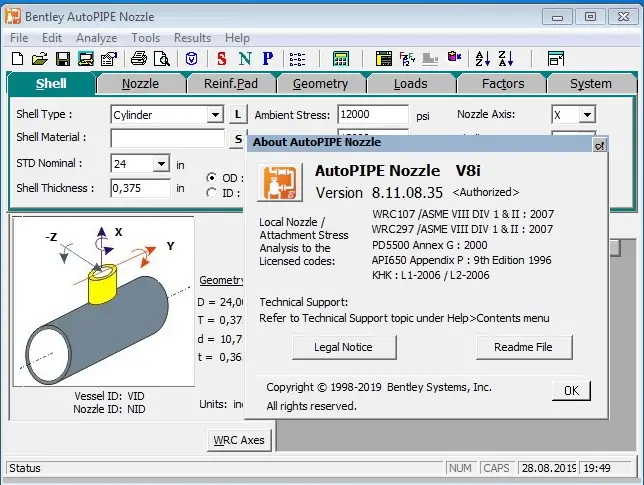Image resolution: width=644 pixels, height=485 pixels.
Task: Switch to the Nozzle tab
Action: pyautogui.click(x=140, y=83)
